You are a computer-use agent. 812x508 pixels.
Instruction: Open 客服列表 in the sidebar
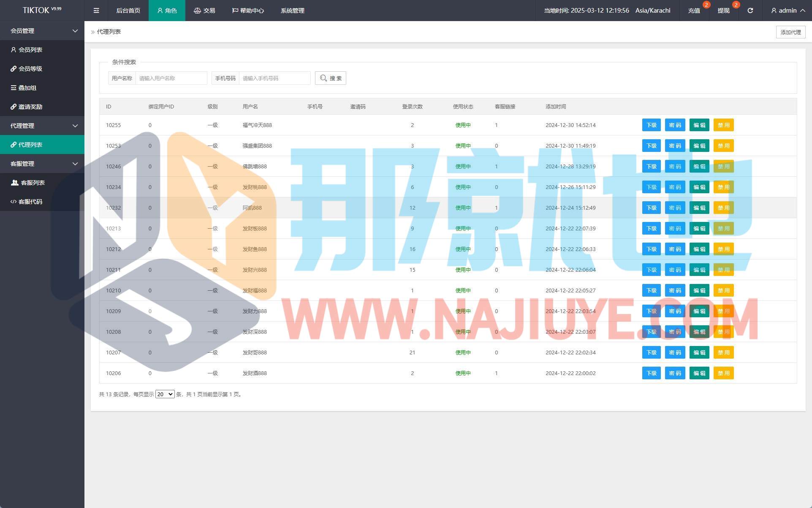33,183
